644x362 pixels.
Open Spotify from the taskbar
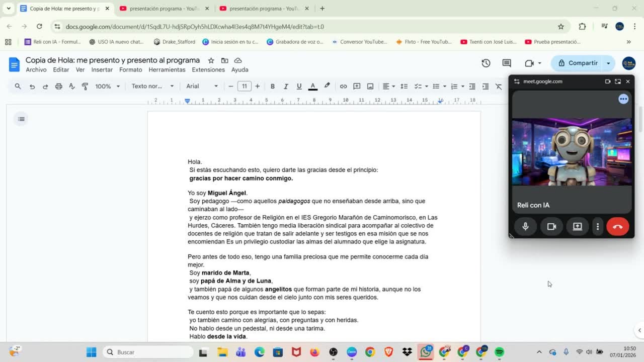coord(499,352)
